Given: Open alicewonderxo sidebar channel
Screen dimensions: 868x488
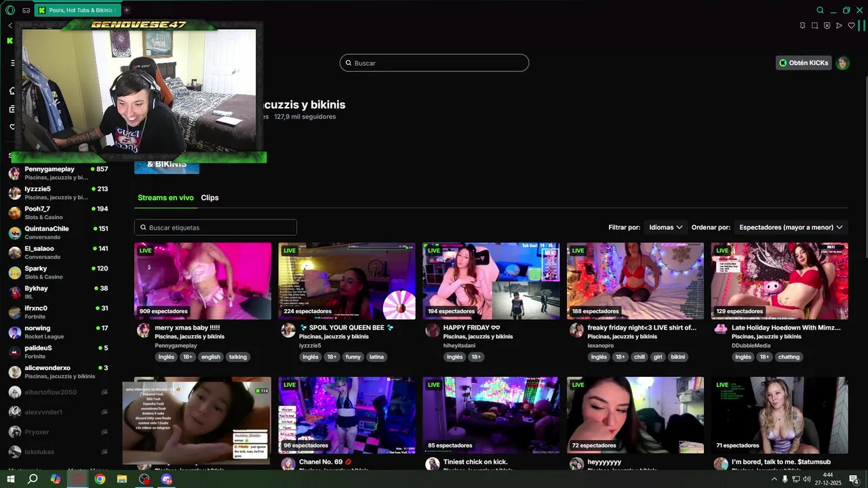Looking at the screenshot, I should [58, 372].
